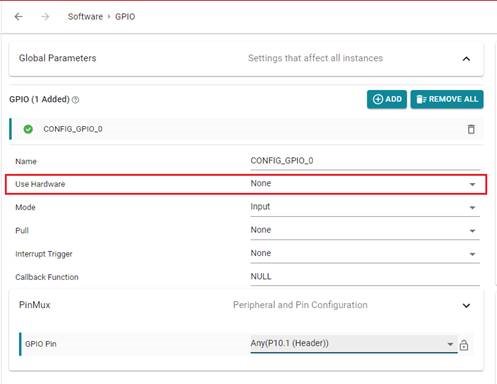Click the help icon next to GPIO (1 Added)
Viewport: 497px width, 384px height.
point(76,100)
